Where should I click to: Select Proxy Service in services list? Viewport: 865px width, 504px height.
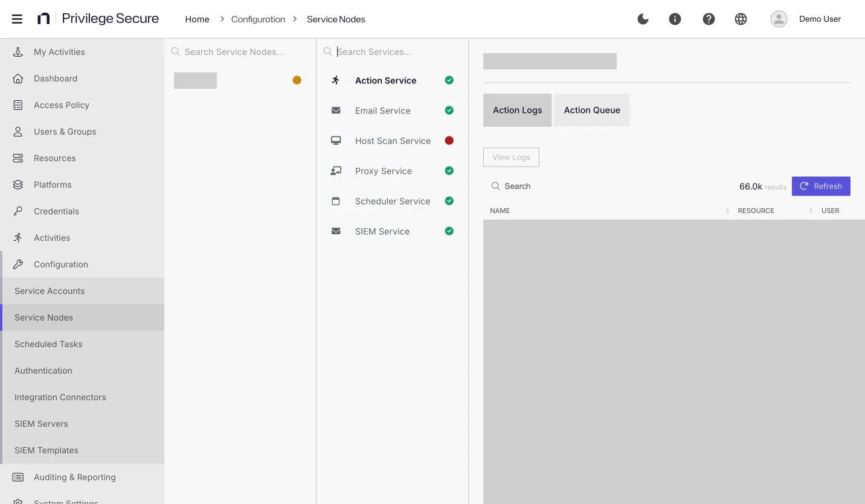393,171
